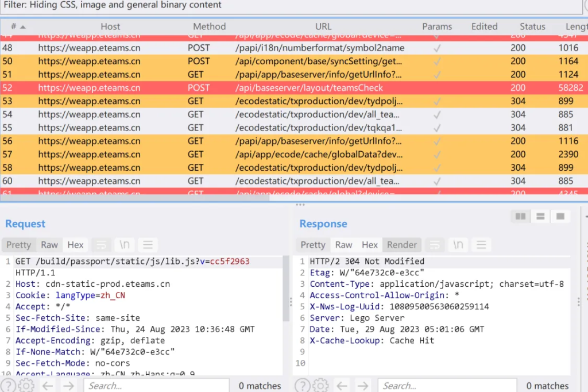Sort table by # column arrow

coord(23,27)
